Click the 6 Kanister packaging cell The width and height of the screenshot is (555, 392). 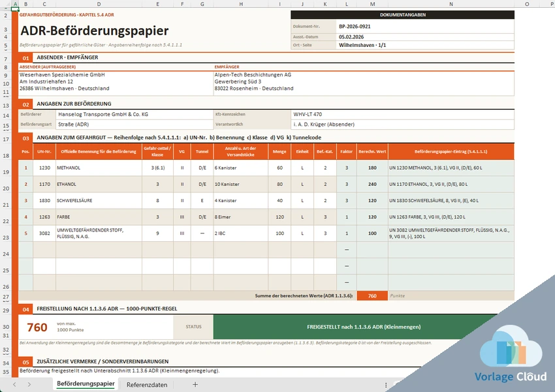coord(241,168)
